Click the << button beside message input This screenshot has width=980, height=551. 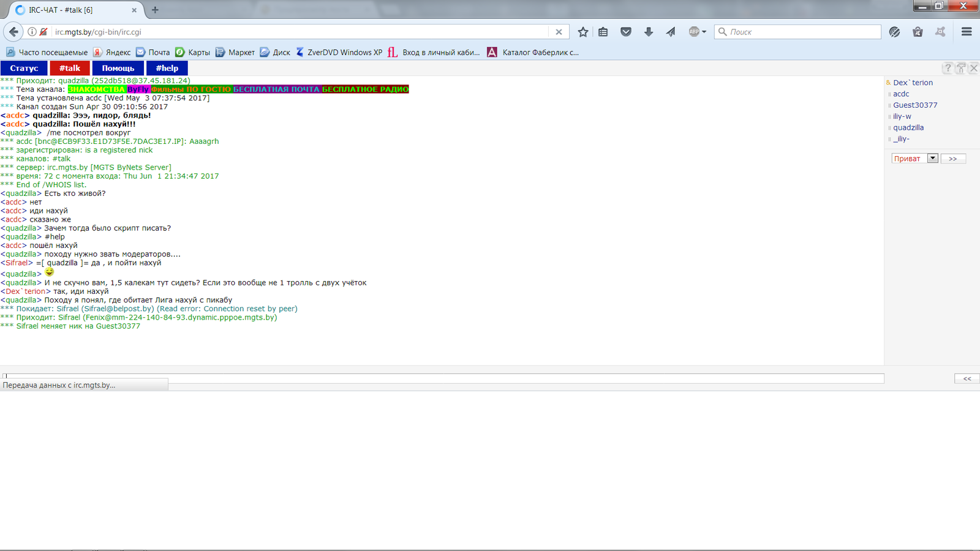coord(967,378)
